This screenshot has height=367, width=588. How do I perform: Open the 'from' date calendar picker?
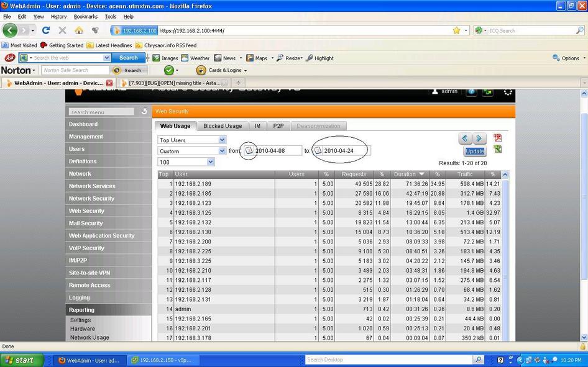coord(249,151)
